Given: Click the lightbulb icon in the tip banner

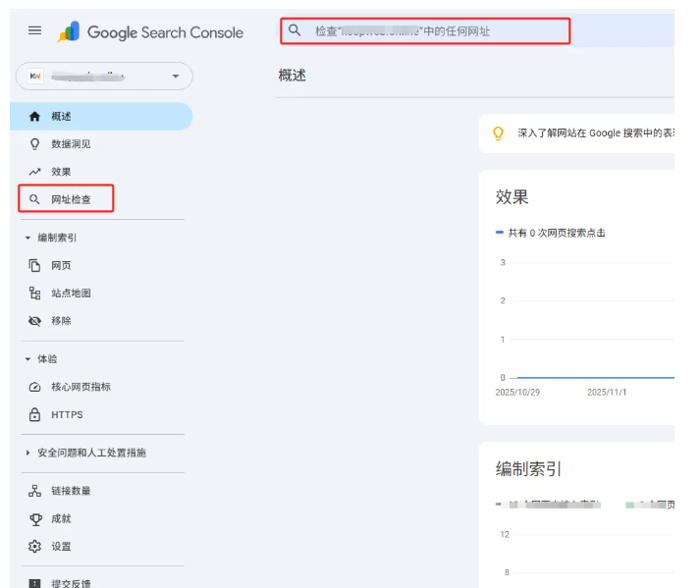Looking at the screenshot, I should coord(498,133).
